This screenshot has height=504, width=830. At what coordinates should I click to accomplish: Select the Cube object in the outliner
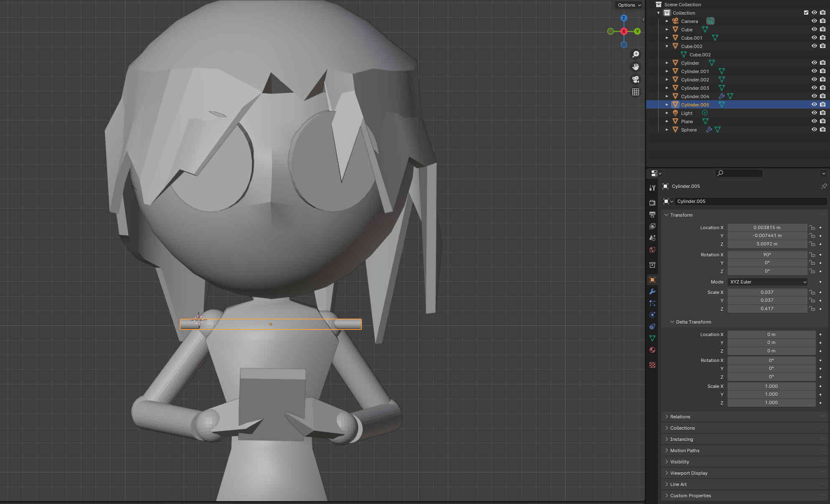click(687, 29)
